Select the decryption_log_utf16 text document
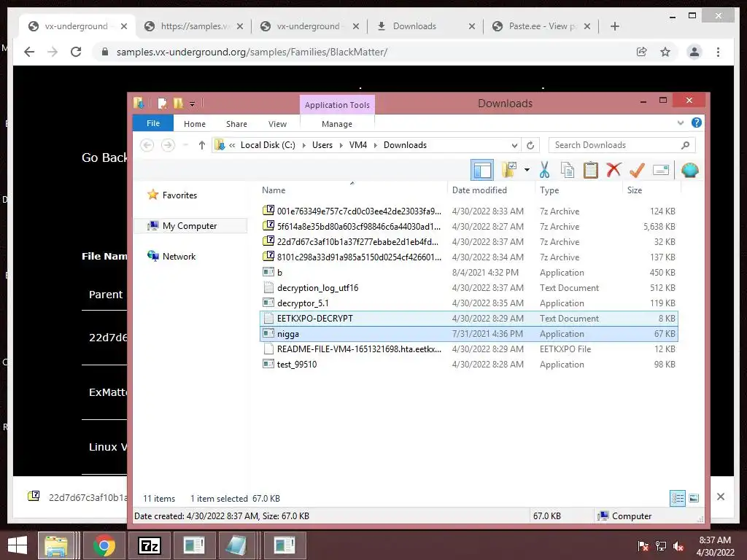 [x=469, y=287]
